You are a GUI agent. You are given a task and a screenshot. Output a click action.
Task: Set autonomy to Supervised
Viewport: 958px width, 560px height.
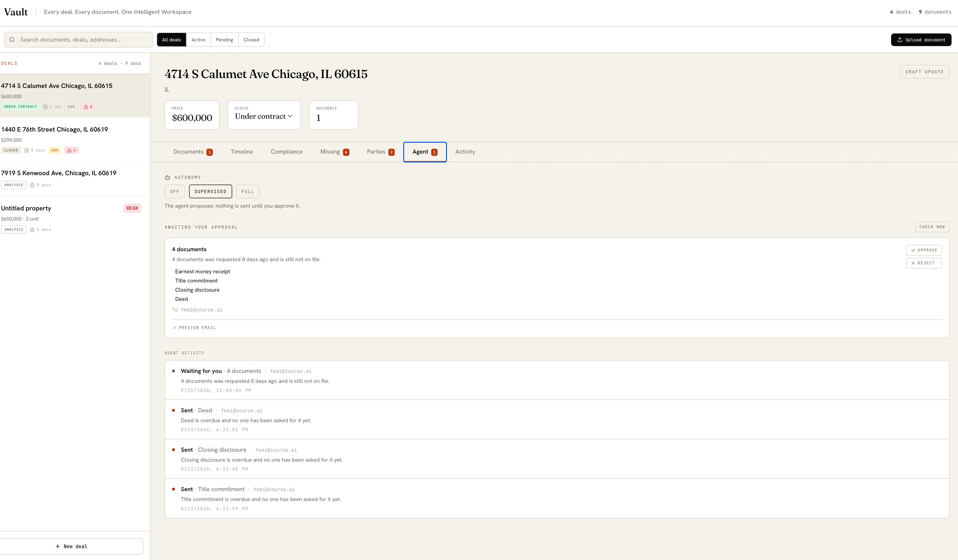(x=210, y=192)
